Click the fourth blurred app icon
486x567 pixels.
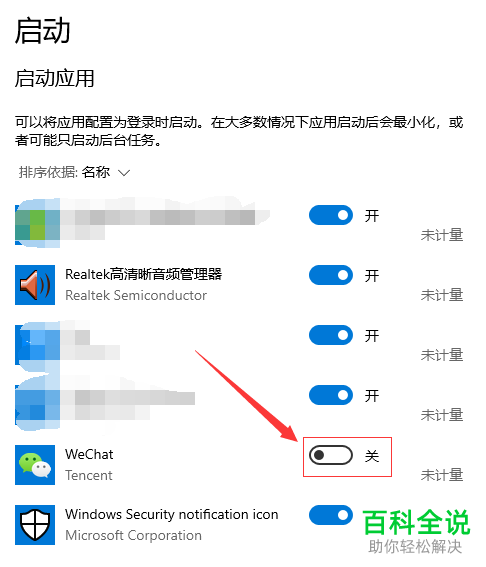37,403
